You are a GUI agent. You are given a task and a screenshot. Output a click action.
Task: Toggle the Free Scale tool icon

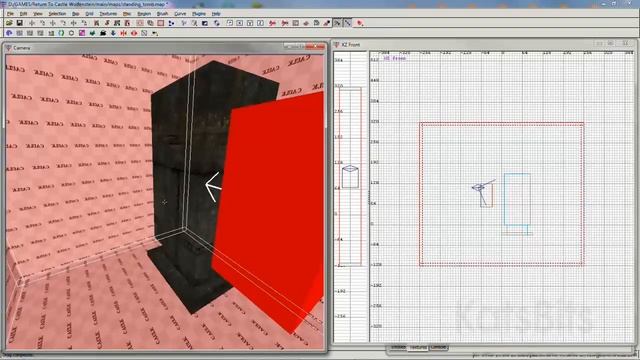[230, 23]
